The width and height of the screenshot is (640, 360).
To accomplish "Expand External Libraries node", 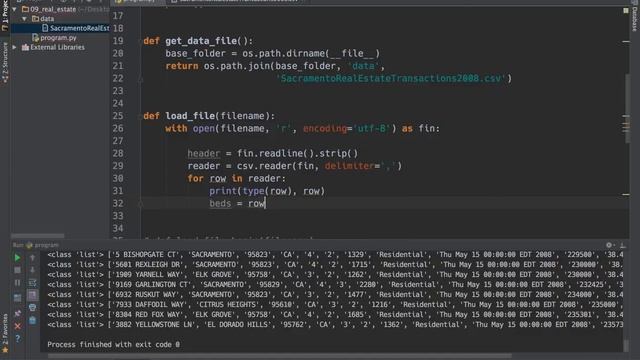I will click(x=15, y=47).
